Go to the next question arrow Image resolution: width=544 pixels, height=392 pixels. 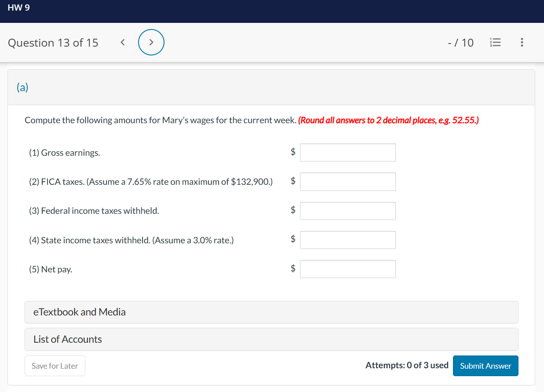[151, 43]
